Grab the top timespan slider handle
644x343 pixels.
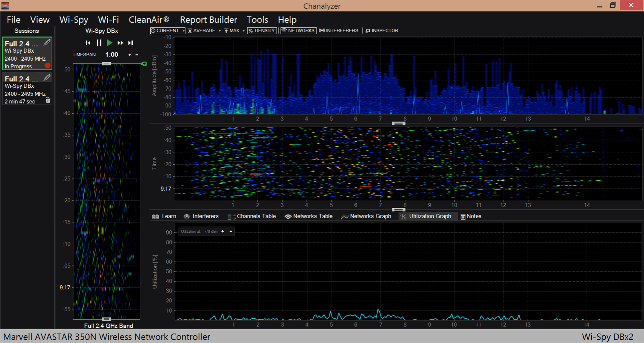(x=106, y=64)
